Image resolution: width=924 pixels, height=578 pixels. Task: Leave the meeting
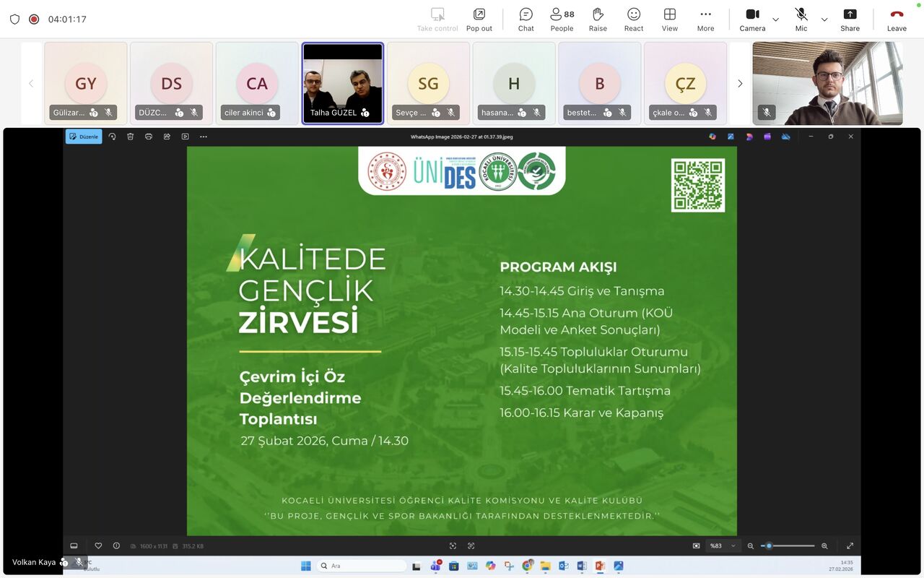(897, 20)
